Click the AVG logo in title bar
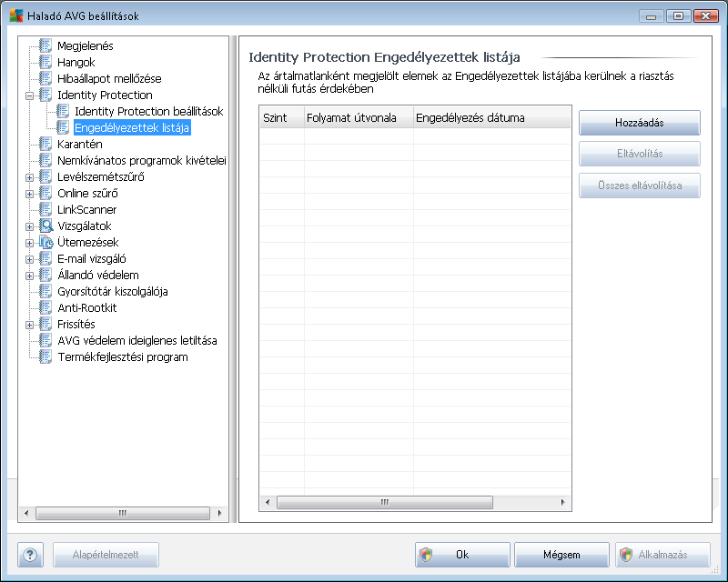 click(16, 15)
